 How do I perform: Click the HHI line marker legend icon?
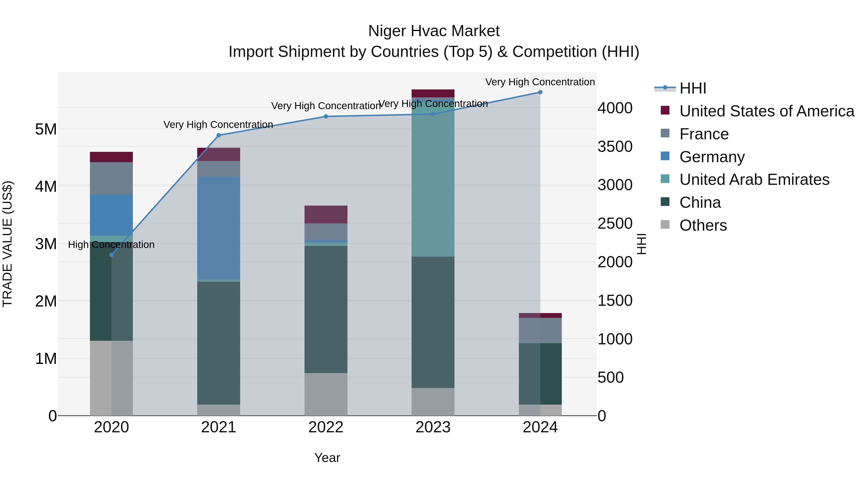click(665, 87)
